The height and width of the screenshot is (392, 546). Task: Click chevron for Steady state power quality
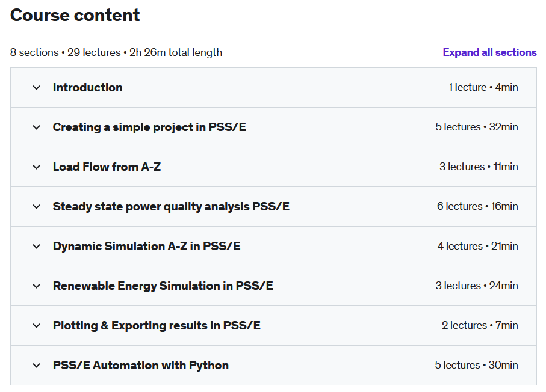[36, 207]
